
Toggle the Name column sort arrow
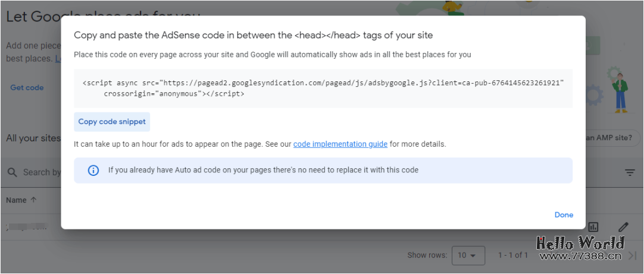(x=33, y=200)
